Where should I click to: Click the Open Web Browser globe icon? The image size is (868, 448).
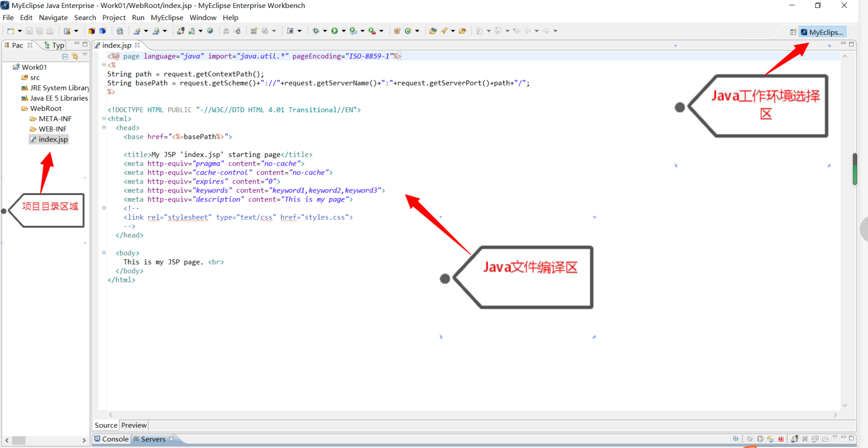(x=210, y=31)
